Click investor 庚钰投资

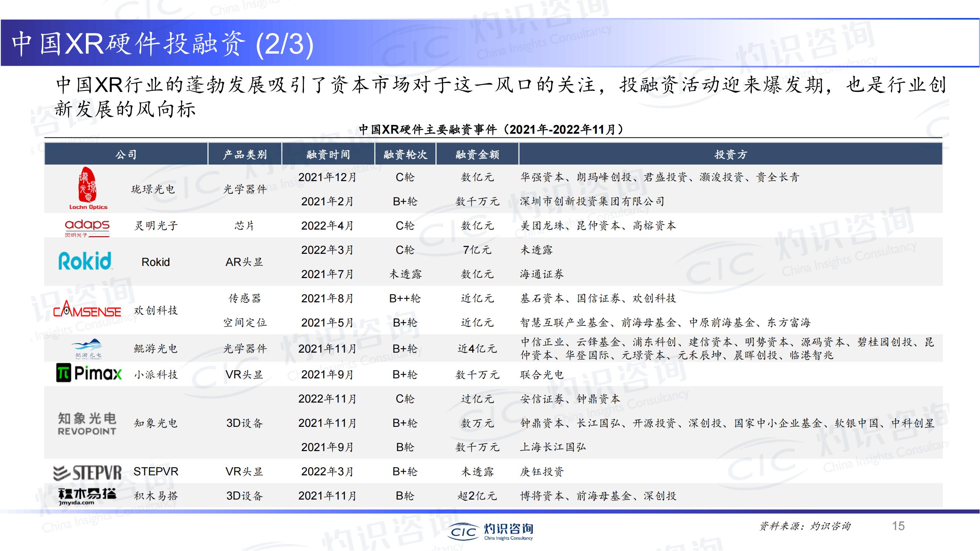pos(542,472)
